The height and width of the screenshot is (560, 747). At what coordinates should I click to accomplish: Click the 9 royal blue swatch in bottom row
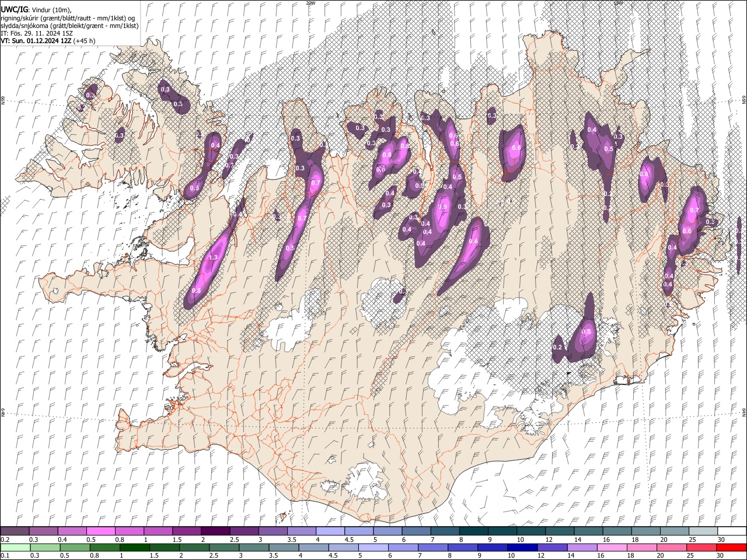[492, 547]
